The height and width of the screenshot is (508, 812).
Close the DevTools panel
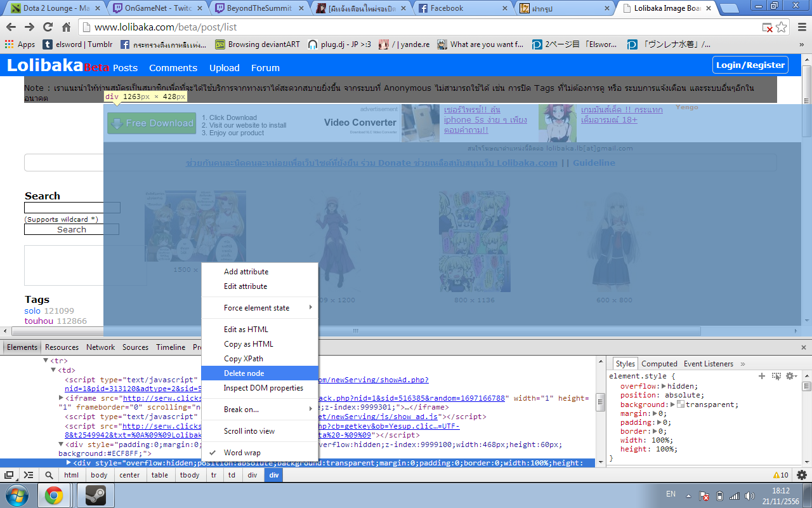coord(804,347)
